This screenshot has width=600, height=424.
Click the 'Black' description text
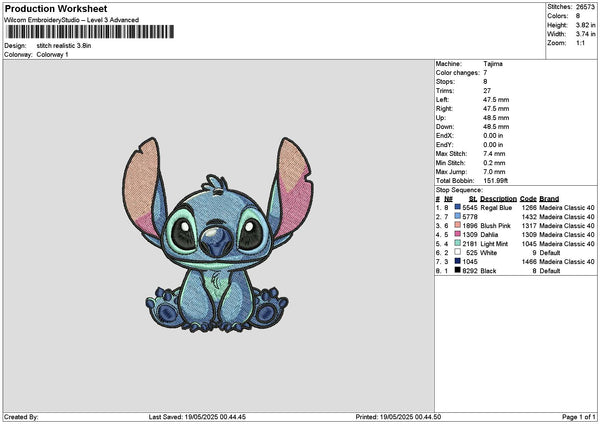488,271
